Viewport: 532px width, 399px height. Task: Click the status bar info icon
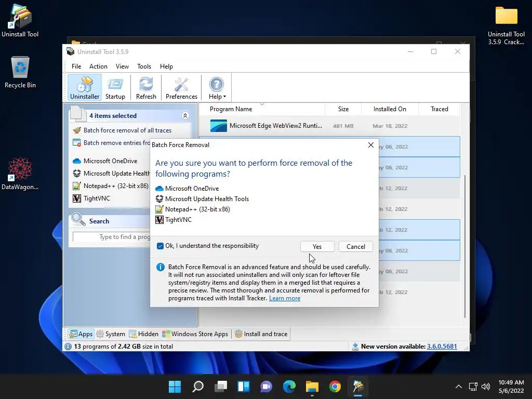point(68,347)
